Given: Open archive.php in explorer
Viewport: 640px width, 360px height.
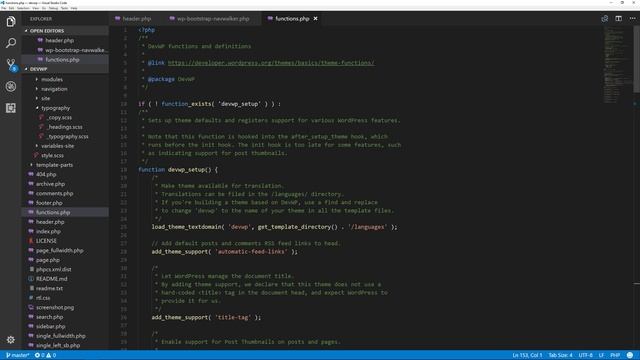Looking at the screenshot, I should pos(50,184).
